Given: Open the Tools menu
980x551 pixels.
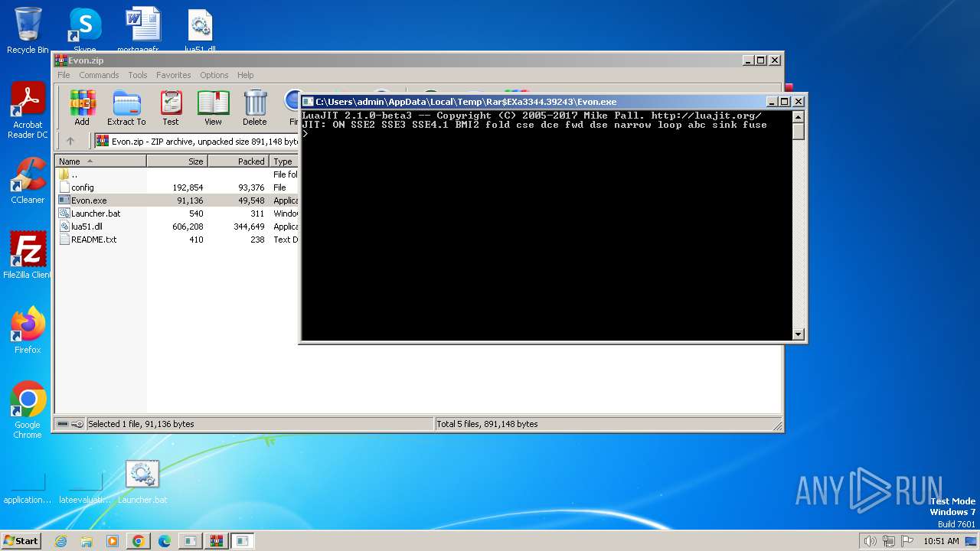Looking at the screenshot, I should pyautogui.click(x=138, y=75).
